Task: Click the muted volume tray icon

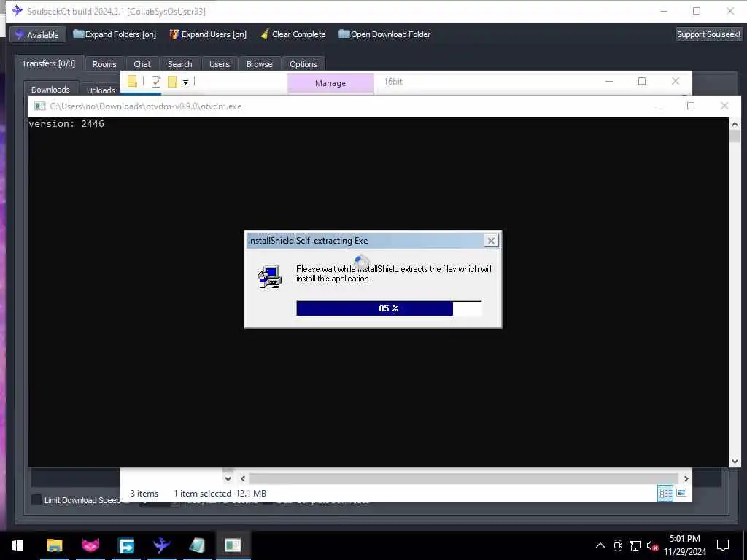Action: tap(652, 545)
